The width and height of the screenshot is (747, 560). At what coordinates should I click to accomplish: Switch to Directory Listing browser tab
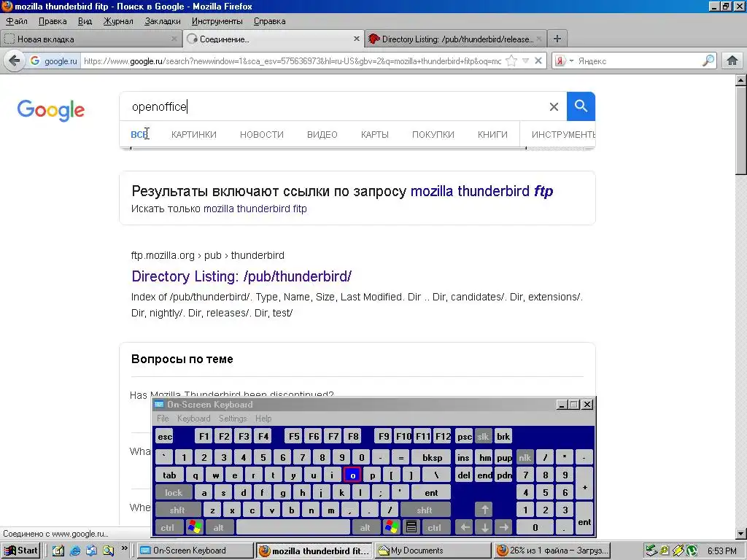click(455, 39)
